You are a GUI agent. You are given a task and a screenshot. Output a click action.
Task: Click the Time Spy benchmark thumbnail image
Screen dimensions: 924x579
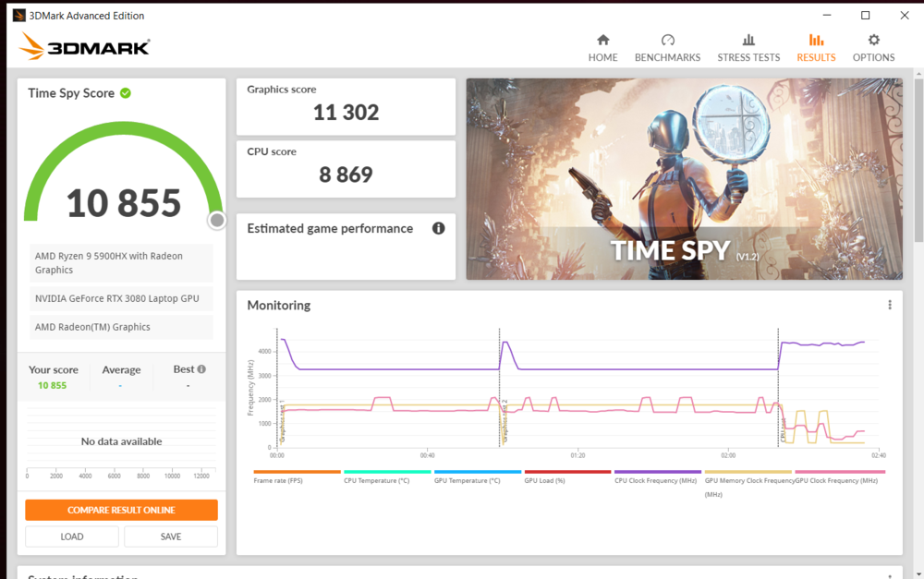684,178
